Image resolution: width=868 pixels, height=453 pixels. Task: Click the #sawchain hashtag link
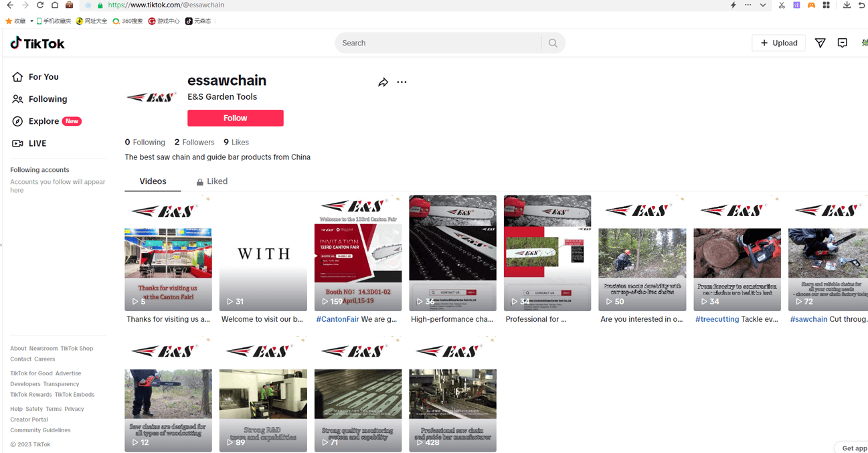808,320
